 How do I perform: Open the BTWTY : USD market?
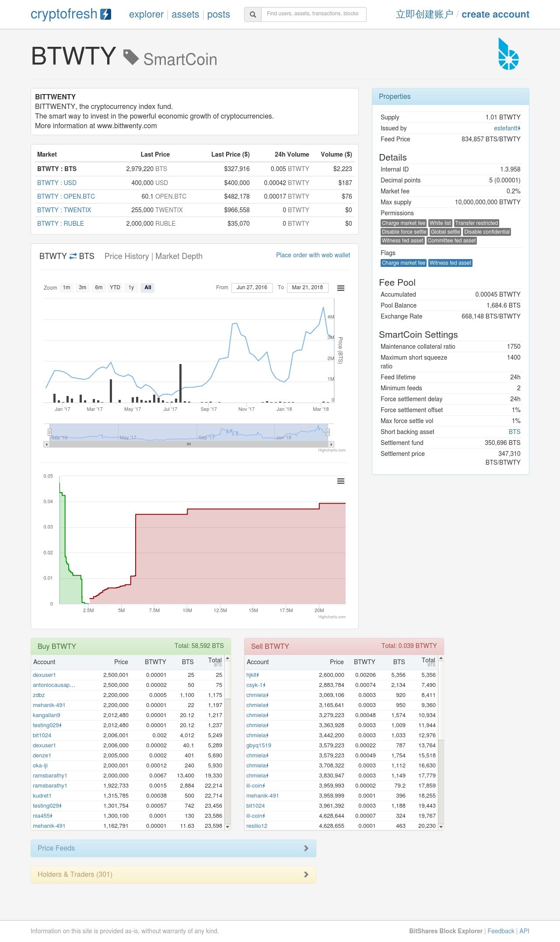click(57, 183)
